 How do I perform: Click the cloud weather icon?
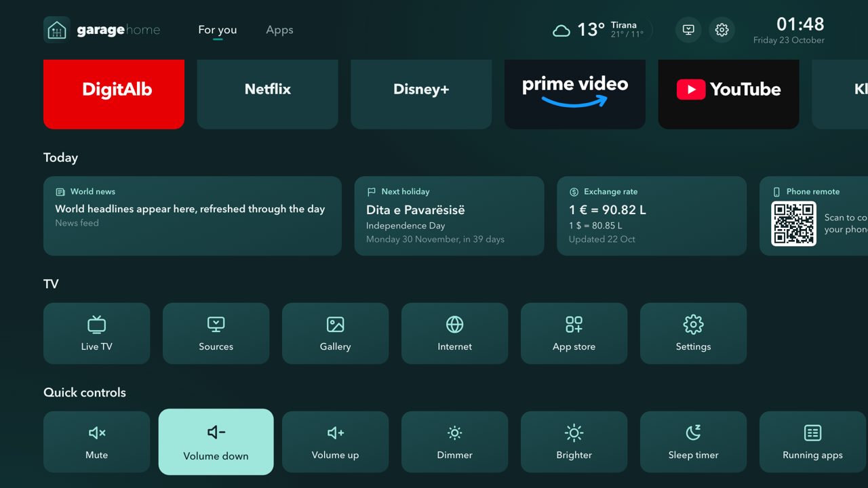pos(561,30)
